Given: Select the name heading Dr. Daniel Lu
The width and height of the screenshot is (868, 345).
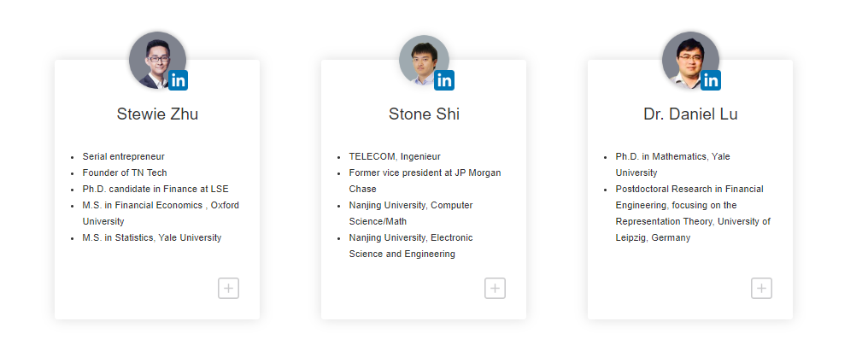Looking at the screenshot, I should (690, 114).
